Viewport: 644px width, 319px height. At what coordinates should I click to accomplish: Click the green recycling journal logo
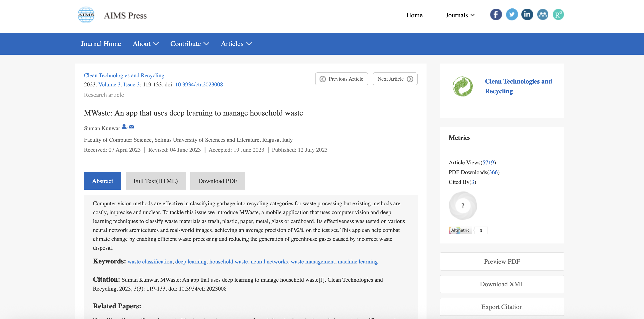coord(463,86)
